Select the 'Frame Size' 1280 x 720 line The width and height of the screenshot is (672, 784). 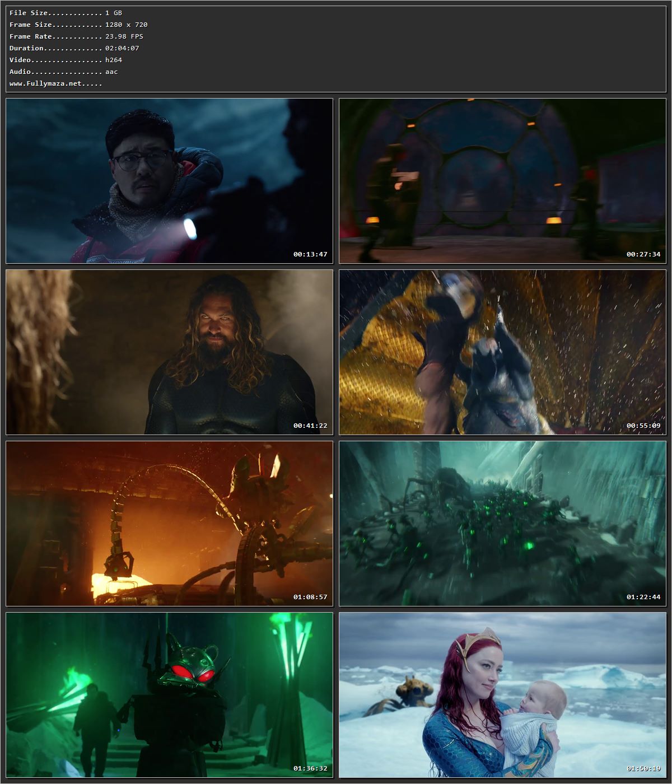click(78, 25)
